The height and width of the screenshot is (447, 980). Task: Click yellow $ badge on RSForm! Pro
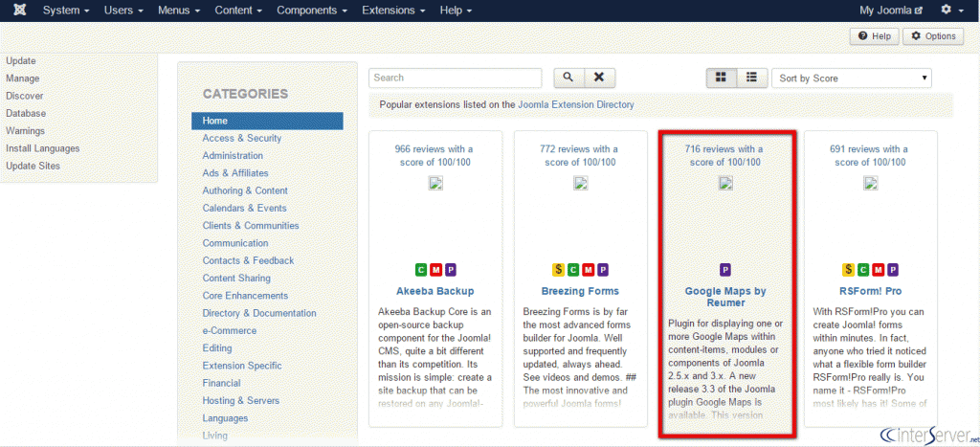tap(848, 270)
